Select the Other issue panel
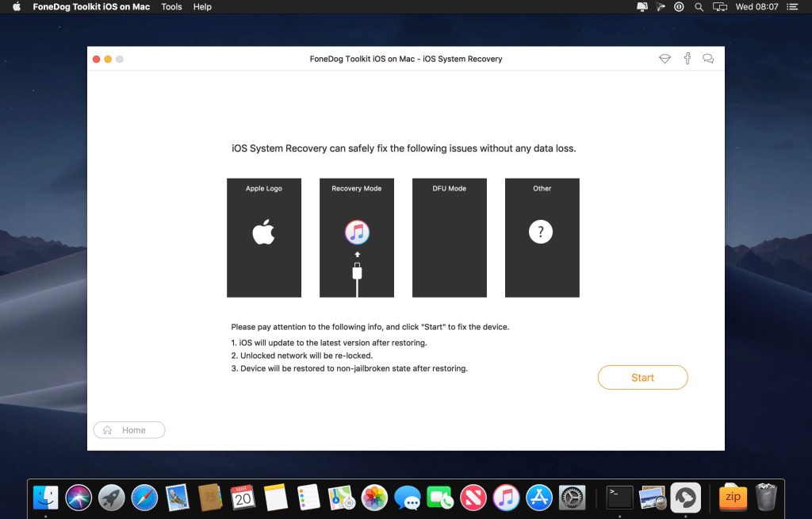 click(x=542, y=236)
